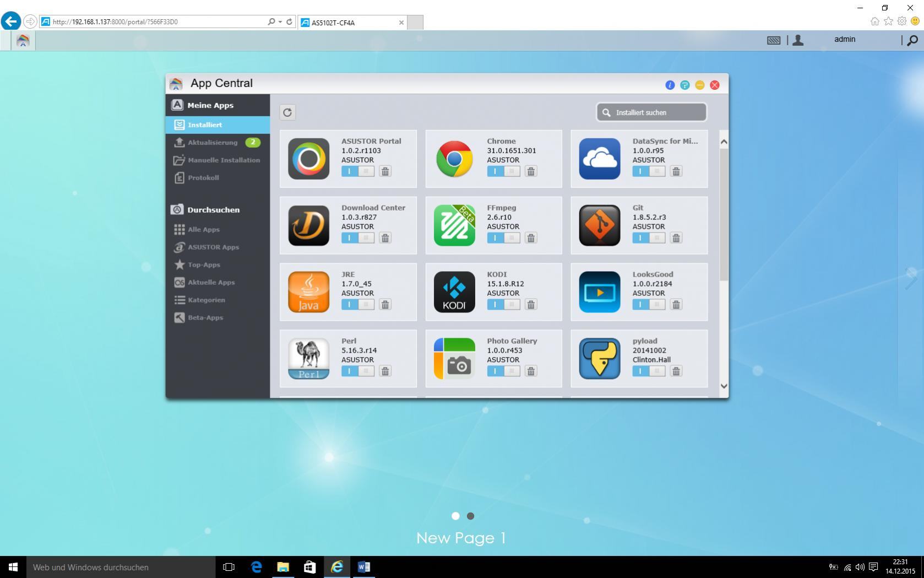
Task: Click the LooksGood app icon
Action: 600,292
